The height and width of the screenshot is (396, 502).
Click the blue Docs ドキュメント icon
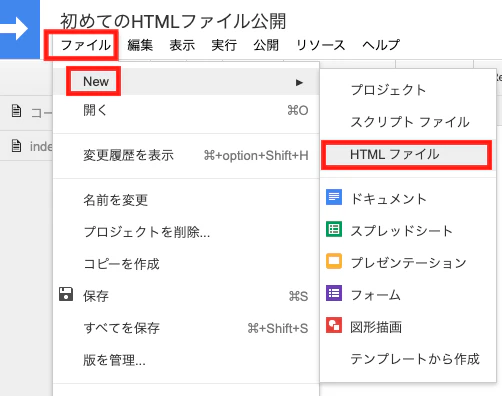tap(334, 197)
